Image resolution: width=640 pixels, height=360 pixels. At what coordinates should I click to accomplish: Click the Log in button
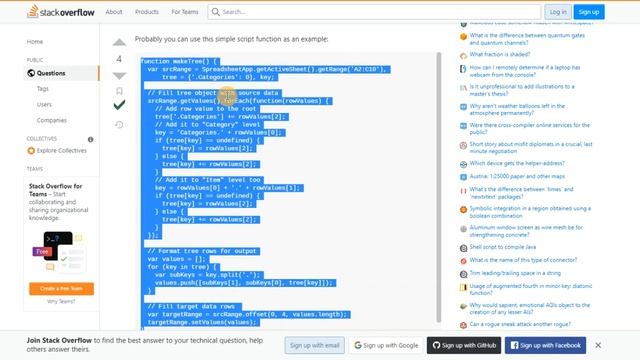tap(558, 12)
